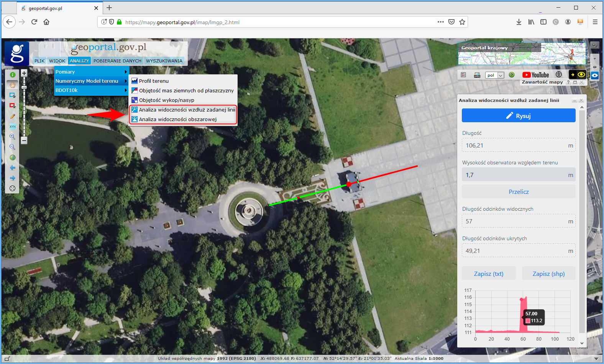Maximize the Zawartość mapy panel

pos(575,82)
